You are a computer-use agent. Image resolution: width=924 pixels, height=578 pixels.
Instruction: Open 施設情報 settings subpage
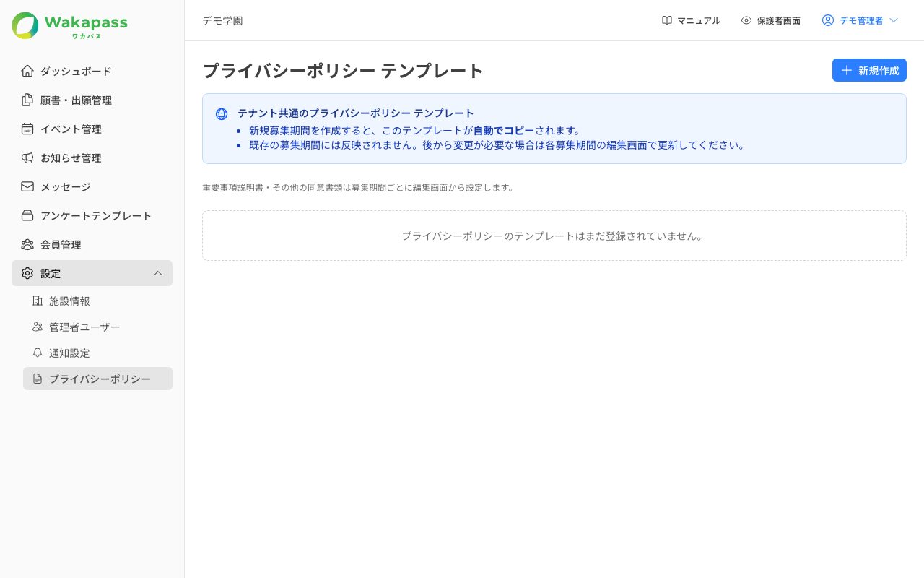coord(97,301)
